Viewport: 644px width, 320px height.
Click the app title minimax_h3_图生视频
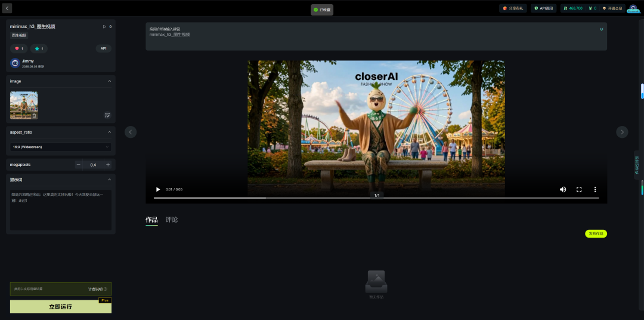click(32, 26)
